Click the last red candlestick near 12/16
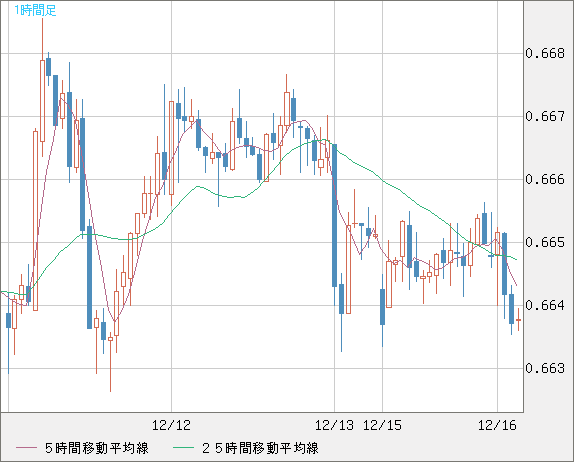Image resolution: width=574 pixels, height=462 pixels. coord(518,320)
